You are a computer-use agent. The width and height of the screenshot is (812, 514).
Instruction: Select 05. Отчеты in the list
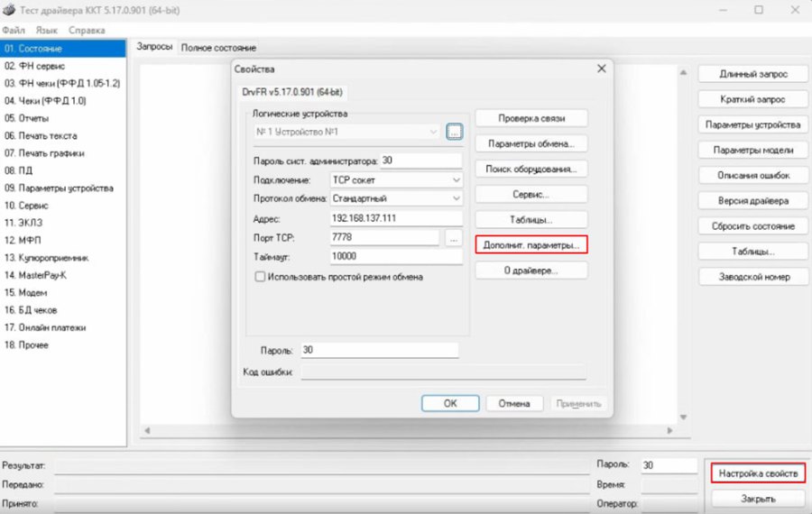pyautogui.click(x=62, y=118)
